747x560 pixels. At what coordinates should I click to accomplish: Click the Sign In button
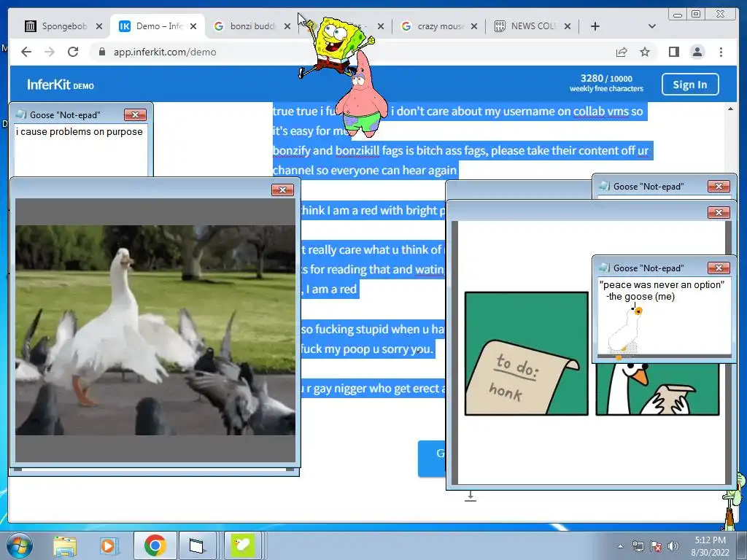point(690,85)
